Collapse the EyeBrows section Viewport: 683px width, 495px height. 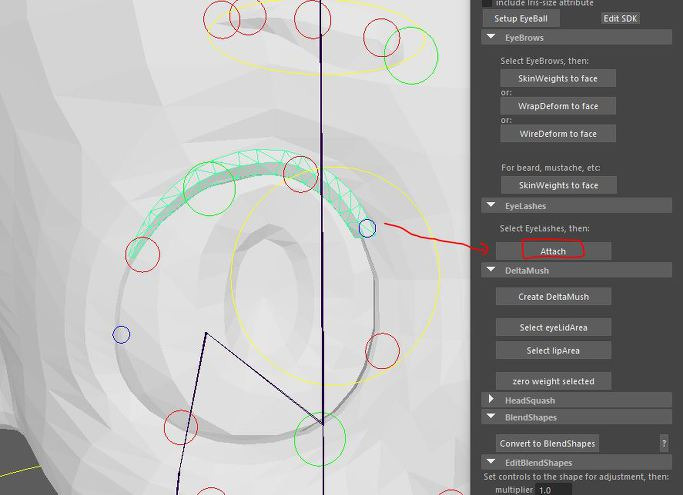click(491, 37)
